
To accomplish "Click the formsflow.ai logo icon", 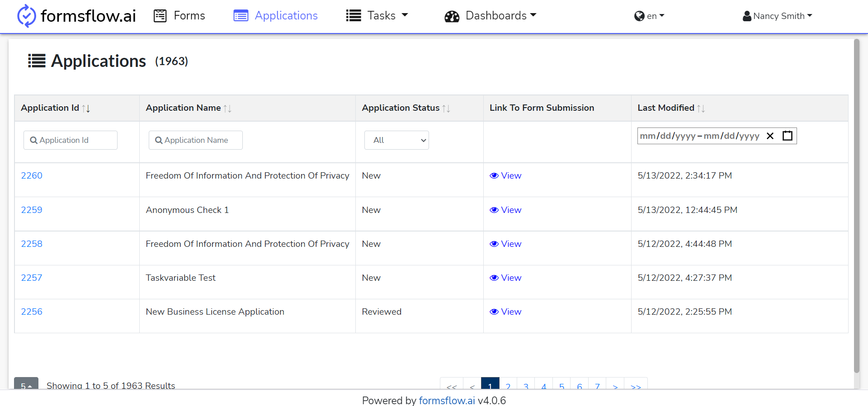I will coord(26,16).
